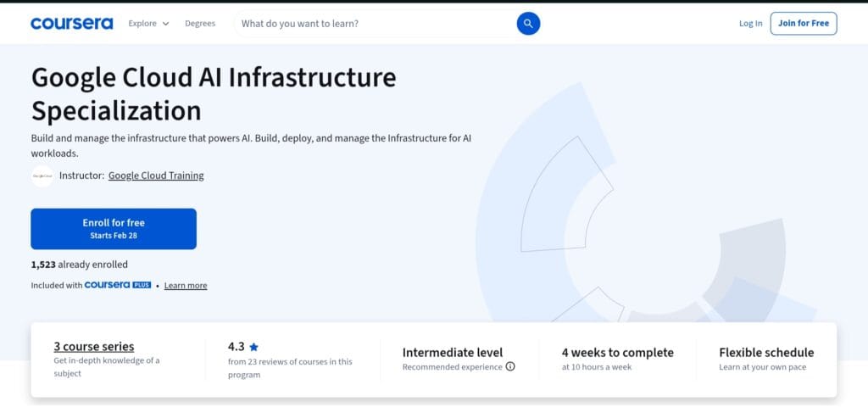Viewport: 868px width, 407px height.
Task: Click the 'from 23 reviews of courses' text
Action: click(x=290, y=368)
